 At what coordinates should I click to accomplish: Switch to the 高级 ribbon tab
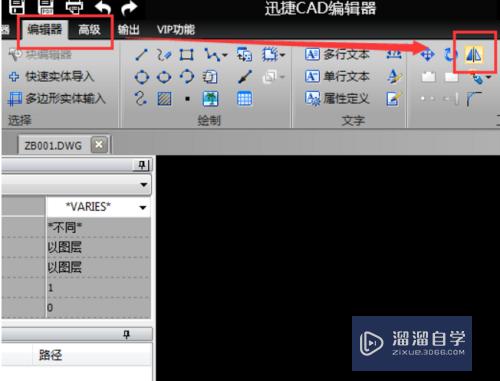coord(89,30)
